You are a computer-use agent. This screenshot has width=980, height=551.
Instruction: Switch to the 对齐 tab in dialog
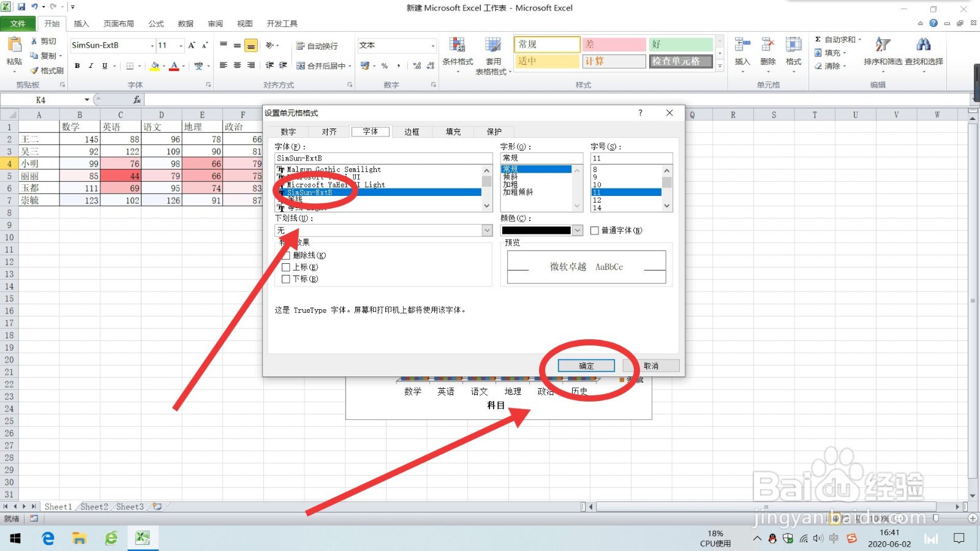pos(329,132)
